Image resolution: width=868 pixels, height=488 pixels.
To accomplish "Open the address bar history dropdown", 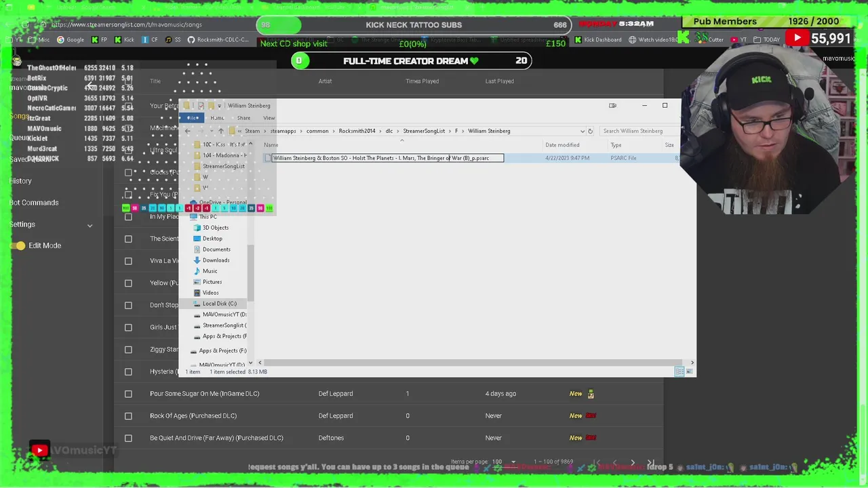I will pos(582,131).
